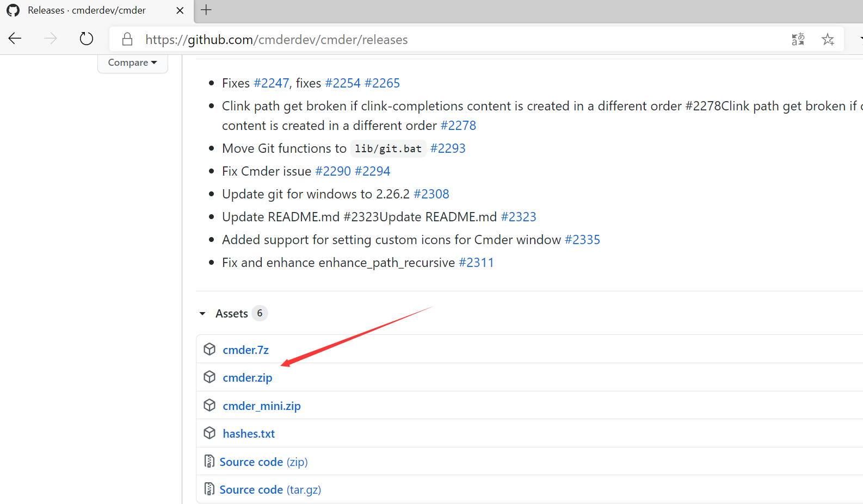863x504 pixels.
Task: Click the tab title Releases · cmderdev/cmder
Action: [x=87, y=10]
